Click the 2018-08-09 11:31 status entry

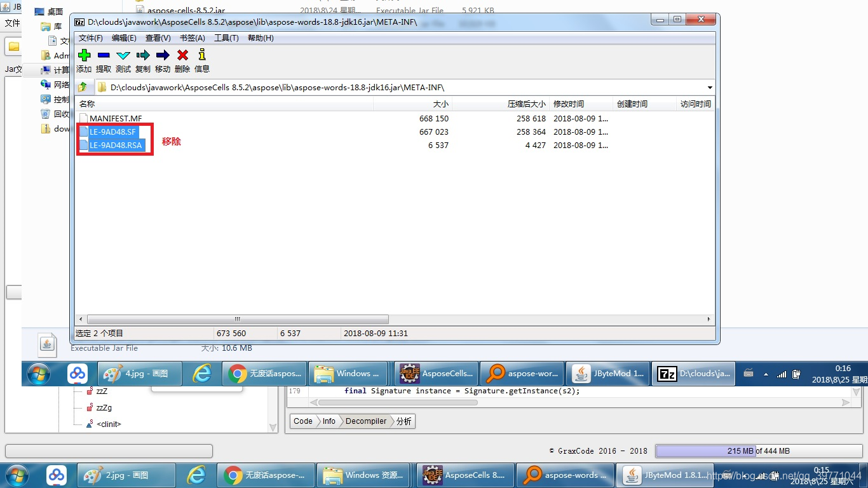click(x=376, y=333)
